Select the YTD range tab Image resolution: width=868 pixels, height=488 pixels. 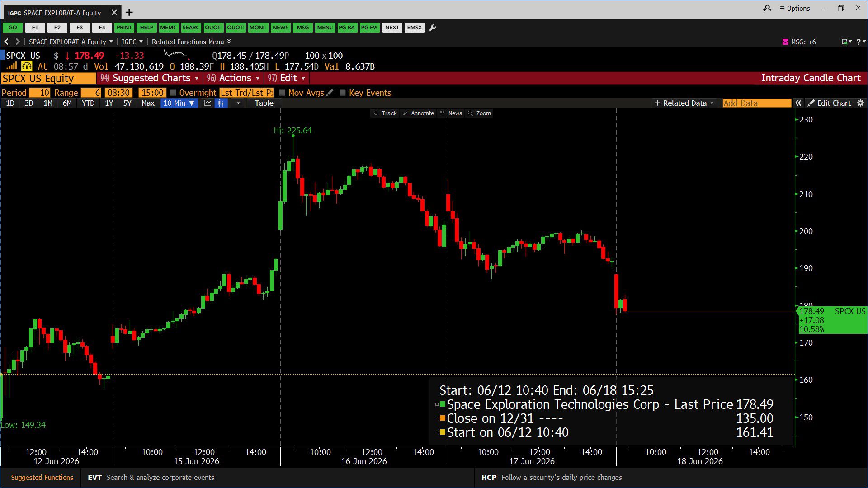coord(88,103)
